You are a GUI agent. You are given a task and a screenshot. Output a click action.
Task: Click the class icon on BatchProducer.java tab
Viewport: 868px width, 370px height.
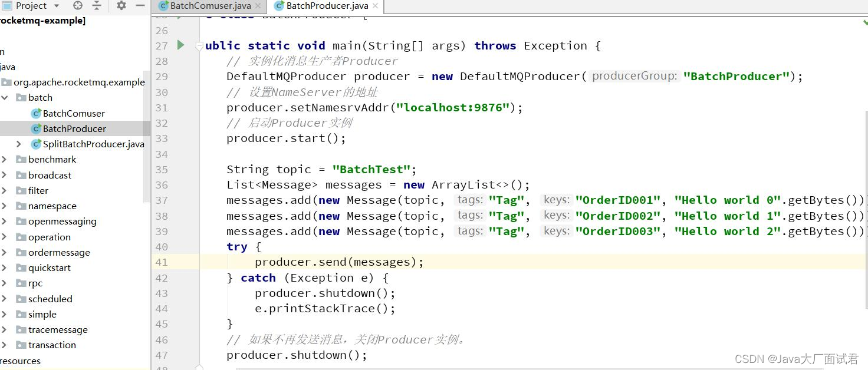coord(280,6)
